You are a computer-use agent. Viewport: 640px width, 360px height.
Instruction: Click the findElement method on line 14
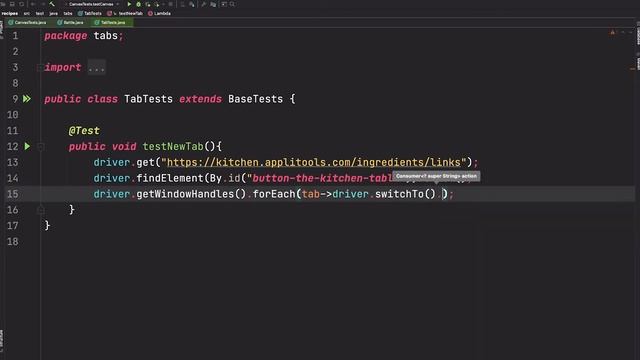coord(170,178)
